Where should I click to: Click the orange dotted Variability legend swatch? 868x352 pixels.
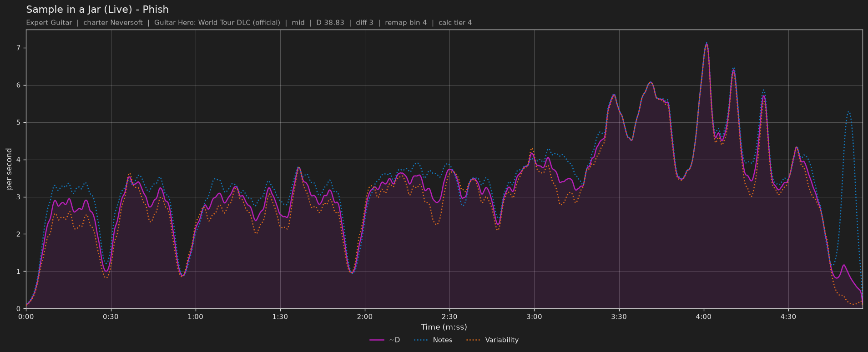pos(474,340)
